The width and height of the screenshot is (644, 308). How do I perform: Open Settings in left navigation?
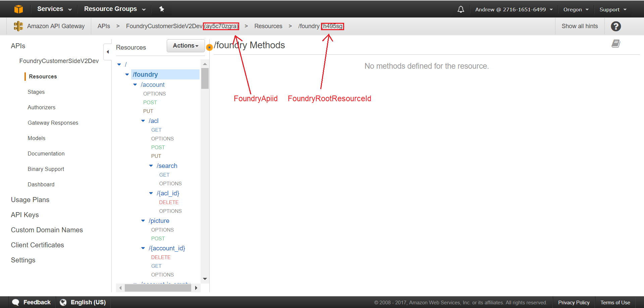point(23,260)
